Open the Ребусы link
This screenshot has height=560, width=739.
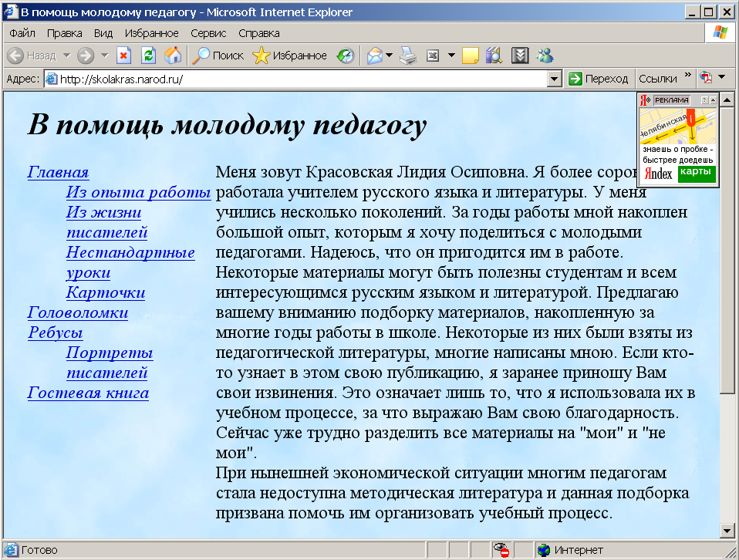click(55, 332)
